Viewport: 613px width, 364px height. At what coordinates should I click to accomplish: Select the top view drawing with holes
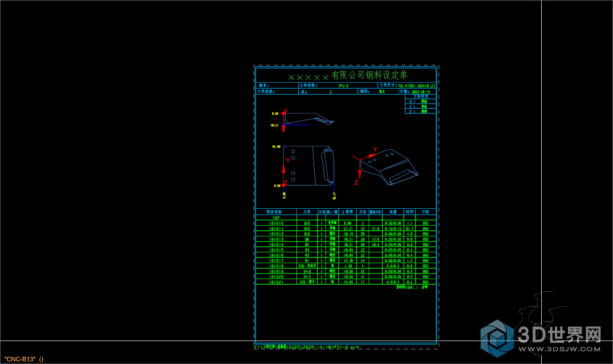pos(309,165)
